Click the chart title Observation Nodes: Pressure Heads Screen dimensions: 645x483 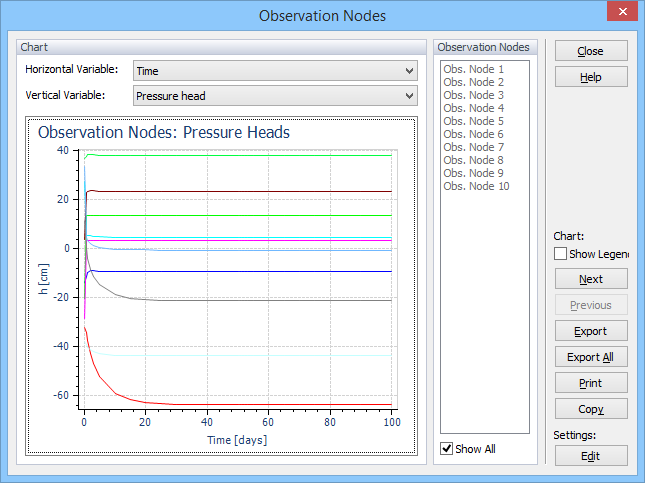coord(164,132)
